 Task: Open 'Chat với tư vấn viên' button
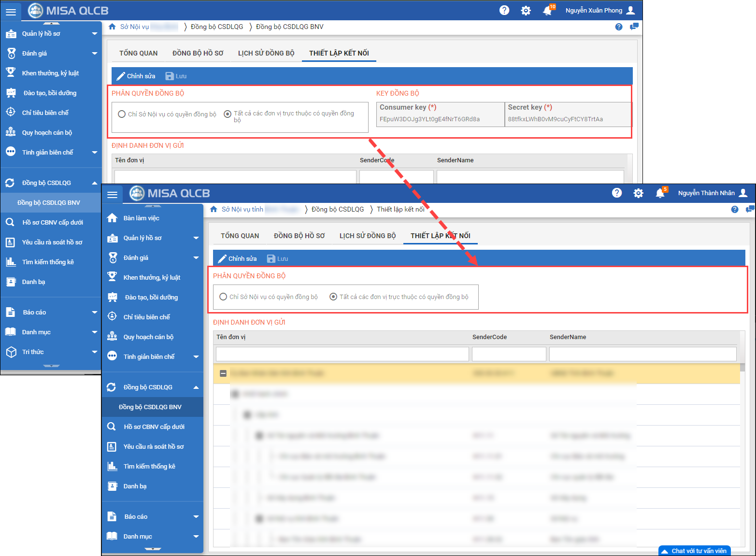(694, 551)
